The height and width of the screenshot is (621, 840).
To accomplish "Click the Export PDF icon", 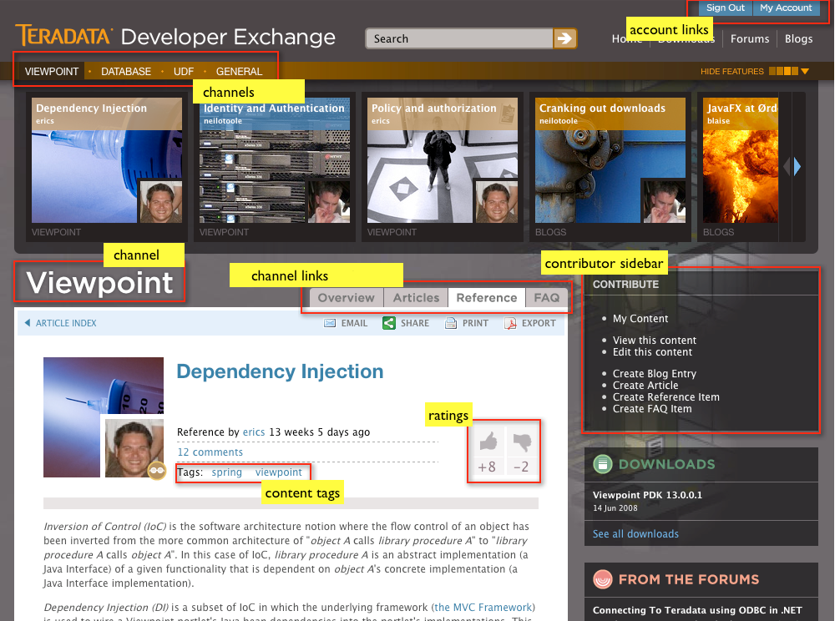I will (x=510, y=323).
